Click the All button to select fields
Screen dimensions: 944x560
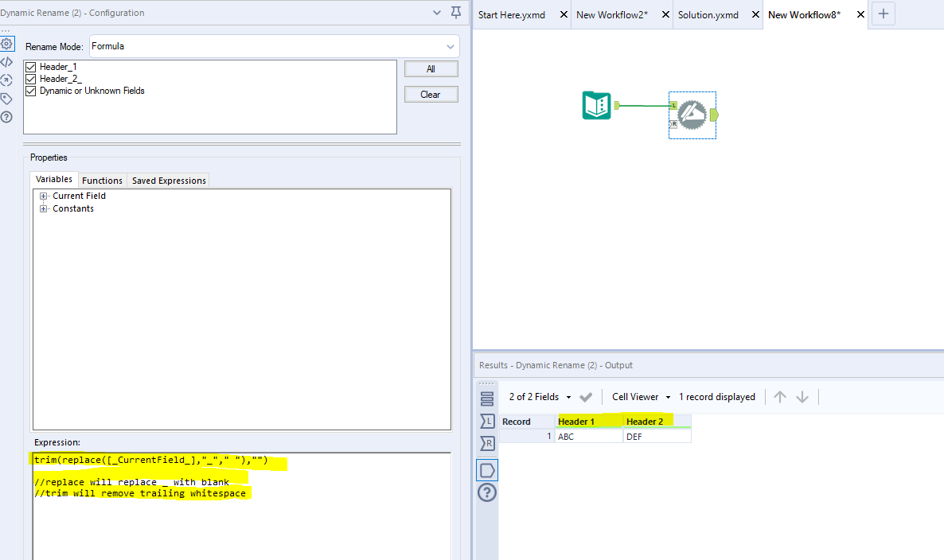[x=431, y=68]
